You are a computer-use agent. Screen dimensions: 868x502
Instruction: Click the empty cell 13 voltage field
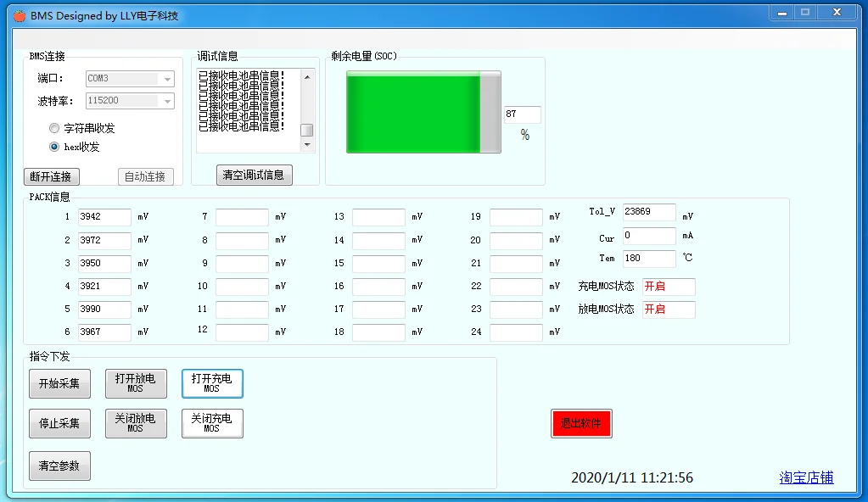pos(378,217)
